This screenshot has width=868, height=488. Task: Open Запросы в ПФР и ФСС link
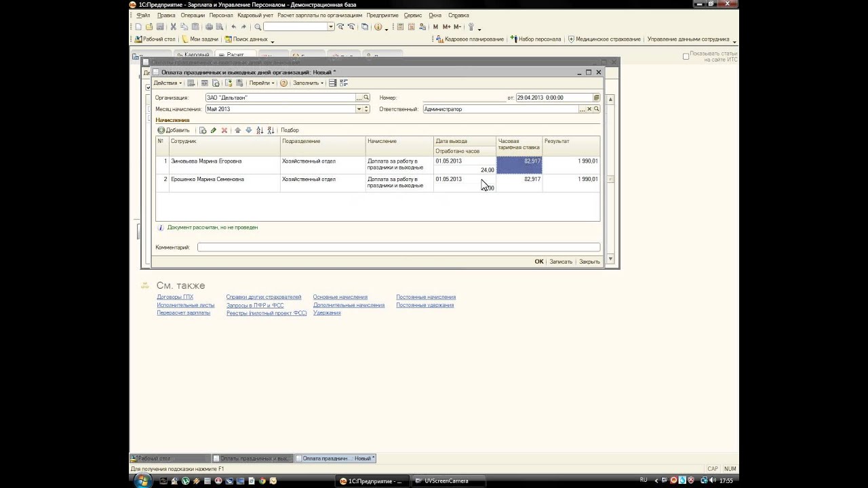[255, 305]
